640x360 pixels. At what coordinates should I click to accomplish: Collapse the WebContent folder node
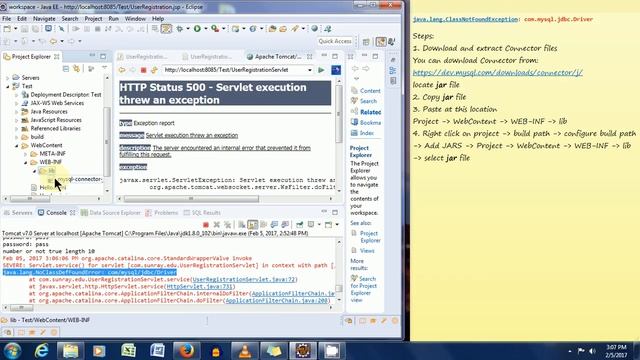click(17, 145)
